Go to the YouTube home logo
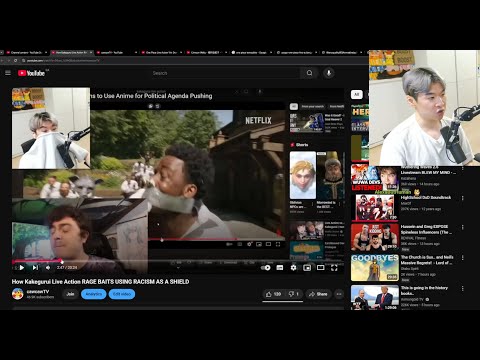This screenshot has width=480, height=360. 31,73
